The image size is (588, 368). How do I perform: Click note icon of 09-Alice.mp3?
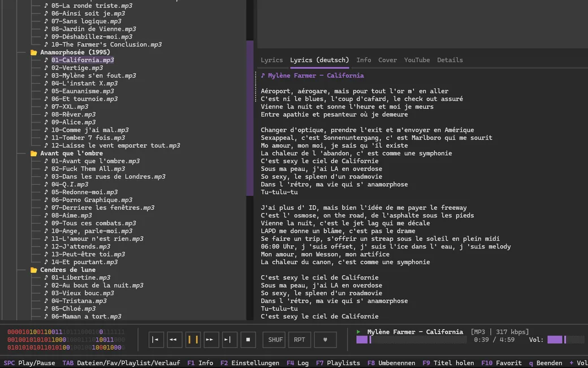[46, 122]
